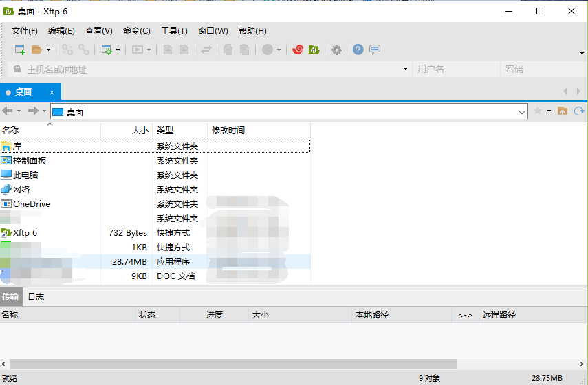588x385 pixels.
Task: Sort by the 类型 column header
Action: coord(179,130)
